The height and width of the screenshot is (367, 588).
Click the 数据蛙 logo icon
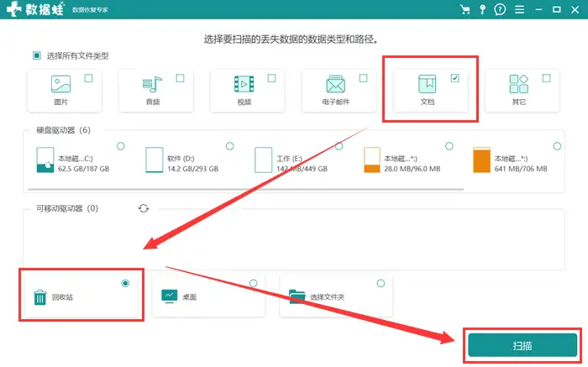[x=13, y=9]
